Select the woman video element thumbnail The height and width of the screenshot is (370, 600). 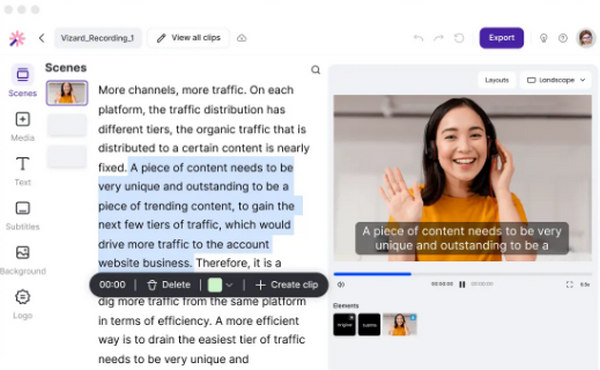[400, 324]
